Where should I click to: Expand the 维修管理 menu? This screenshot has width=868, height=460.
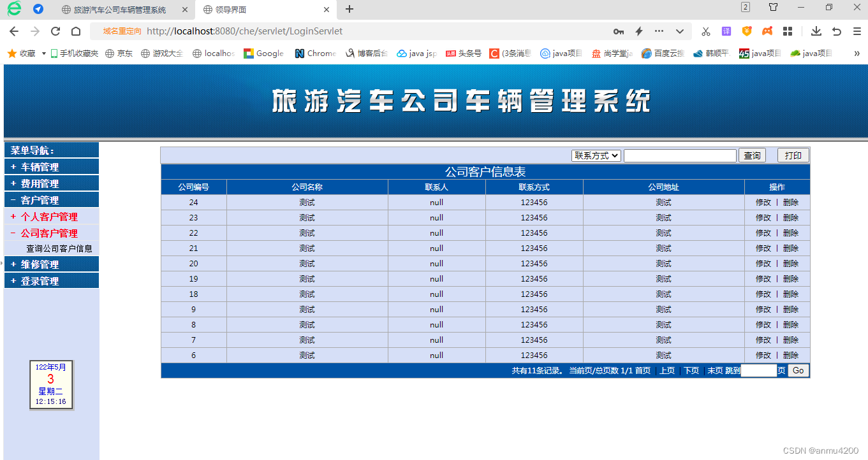tap(52, 264)
